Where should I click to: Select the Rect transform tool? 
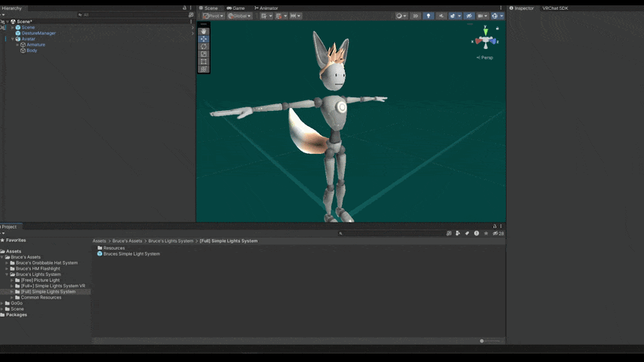(x=204, y=62)
